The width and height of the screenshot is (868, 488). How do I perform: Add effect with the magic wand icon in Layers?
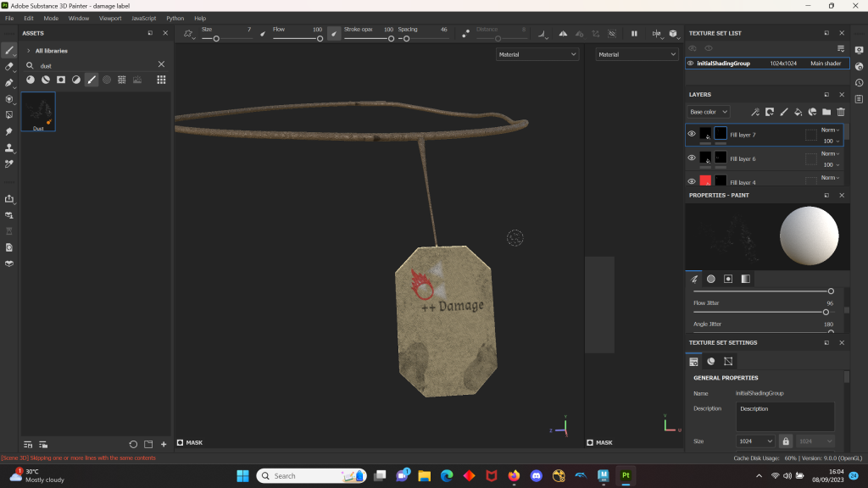tap(755, 112)
